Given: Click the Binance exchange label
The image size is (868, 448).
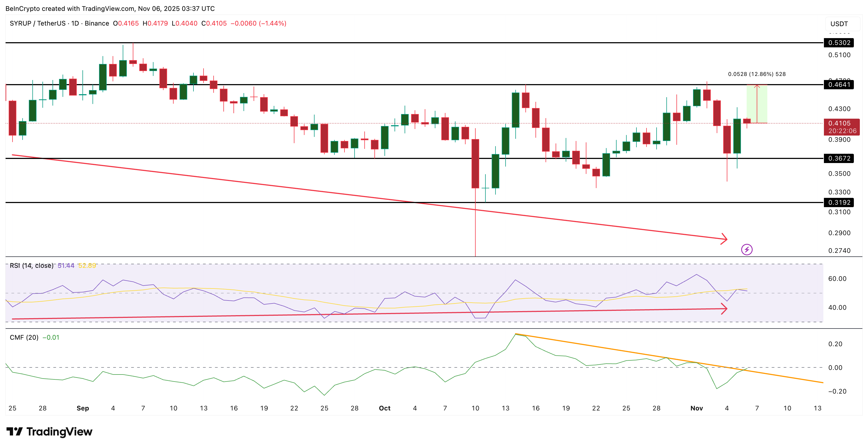Looking at the screenshot, I should (97, 23).
